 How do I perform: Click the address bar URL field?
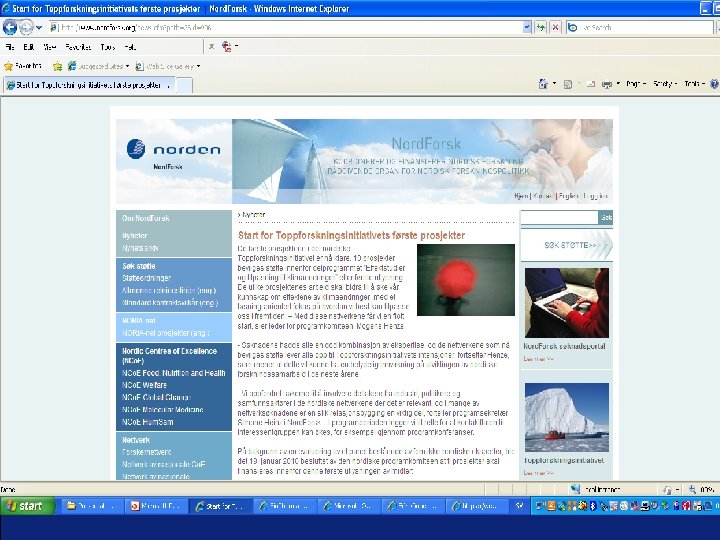286,28
